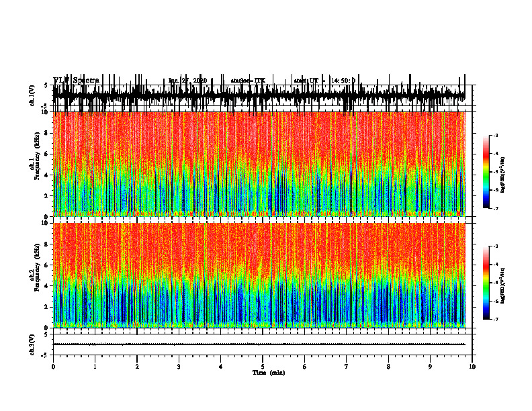This screenshot has width=532, height=411.
Task: Click the ch.2 color bar PSD unit label
Action: pos(503,285)
